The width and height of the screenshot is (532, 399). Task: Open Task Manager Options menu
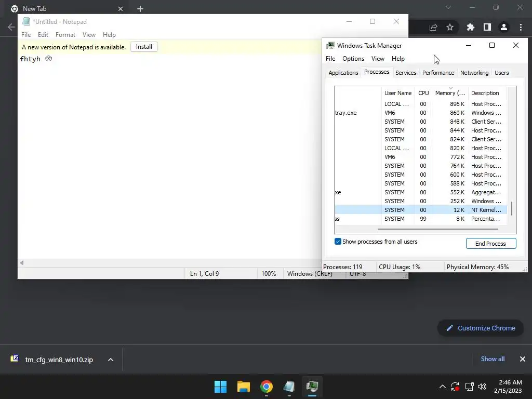353,59
